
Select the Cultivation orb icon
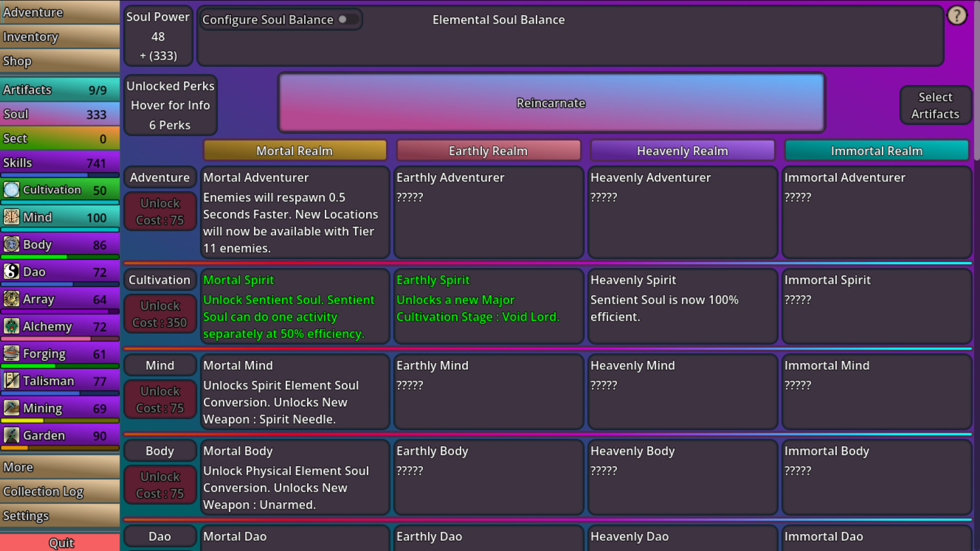(x=12, y=189)
